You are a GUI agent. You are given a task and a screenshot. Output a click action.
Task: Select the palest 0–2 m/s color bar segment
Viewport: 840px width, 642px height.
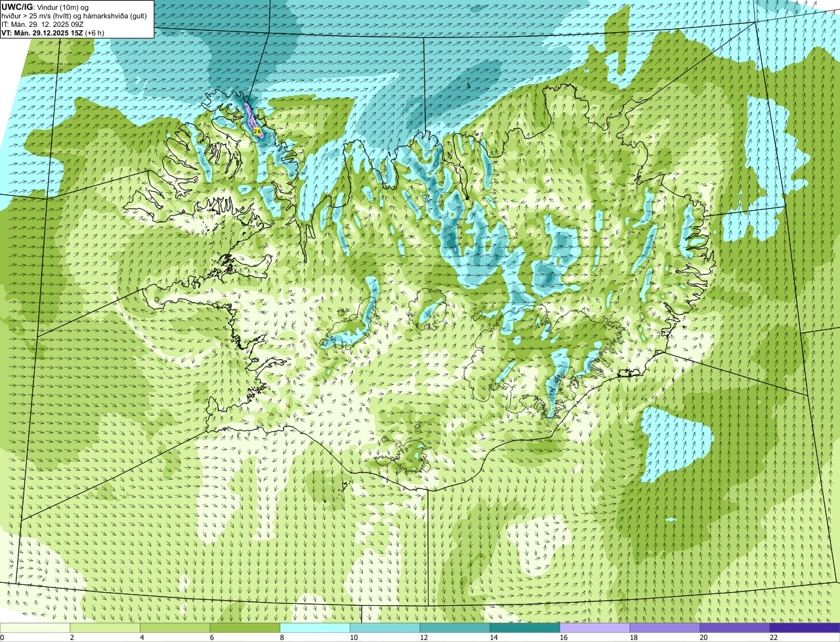[35, 628]
